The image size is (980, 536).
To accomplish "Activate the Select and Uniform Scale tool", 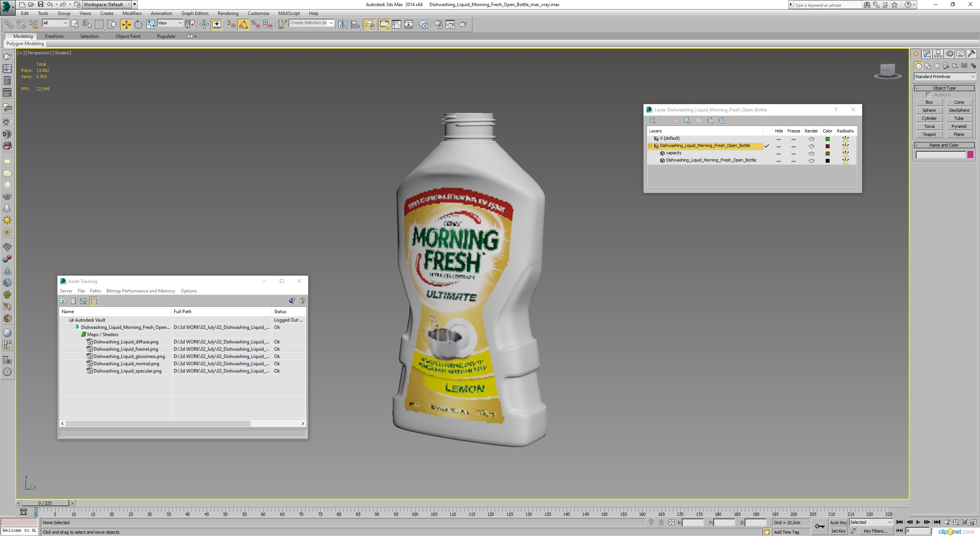I will click(x=150, y=25).
